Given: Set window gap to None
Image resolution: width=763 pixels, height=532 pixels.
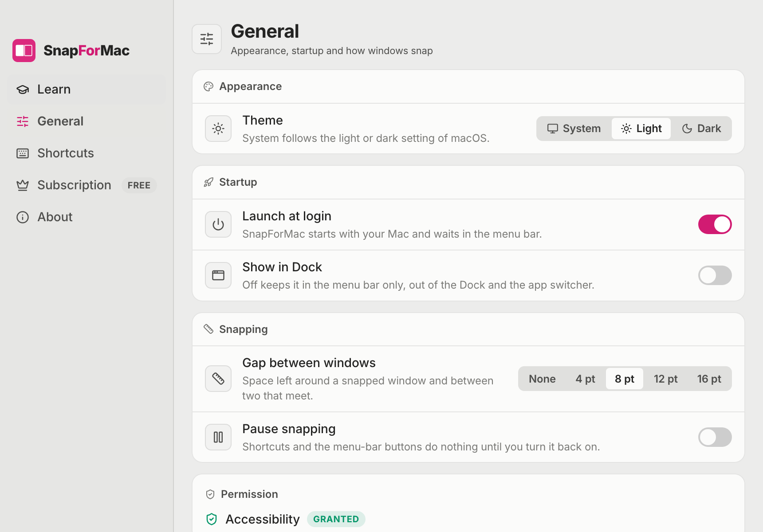Looking at the screenshot, I should pos(542,379).
